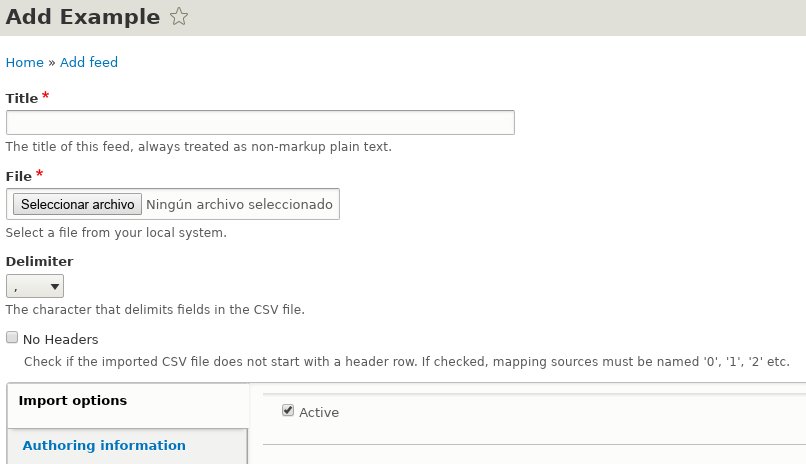Screen dimensions: 806x464
Task: Open the Add feed breadcrumb link
Action: point(89,62)
